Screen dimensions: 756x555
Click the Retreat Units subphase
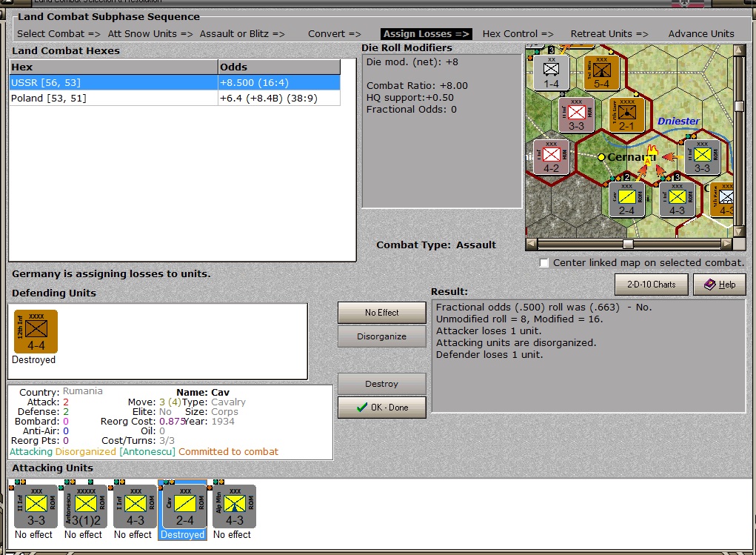(609, 34)
